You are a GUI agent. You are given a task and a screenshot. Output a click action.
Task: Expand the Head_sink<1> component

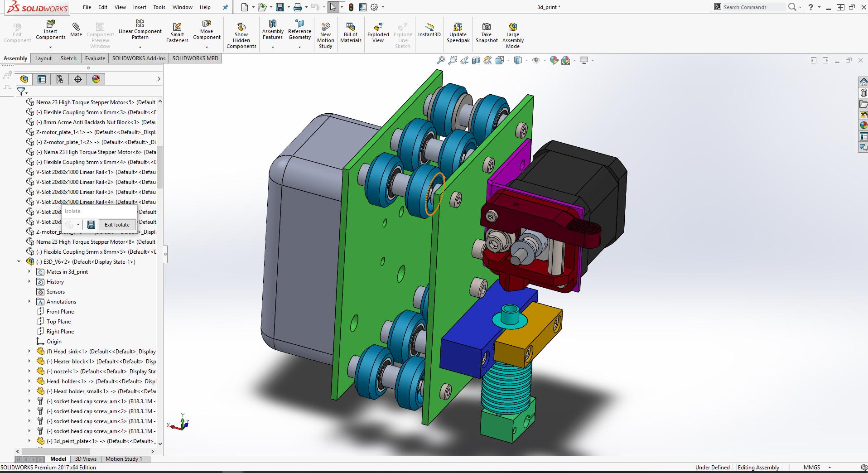pos(29,352)
